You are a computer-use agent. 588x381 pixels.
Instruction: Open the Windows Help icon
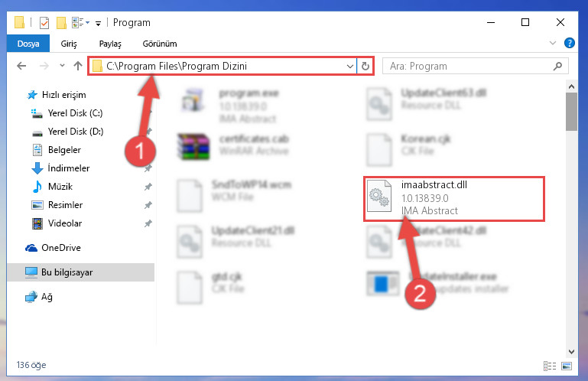point(569,43)
